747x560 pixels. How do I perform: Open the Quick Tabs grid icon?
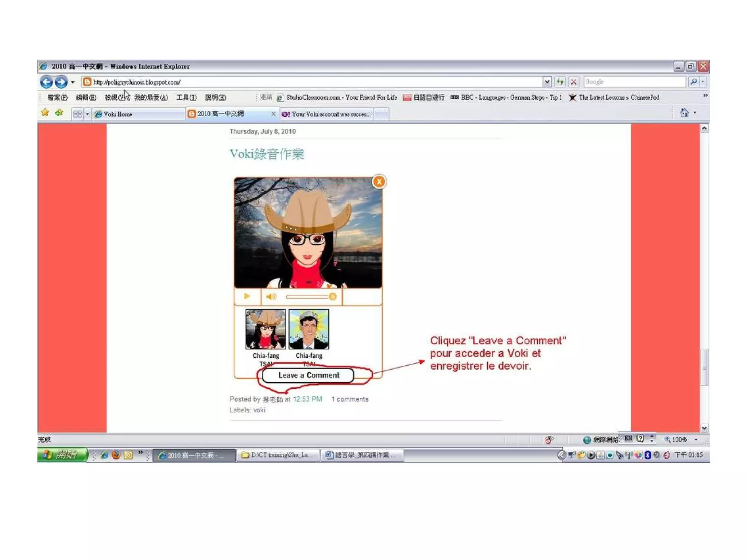[77, 114]
